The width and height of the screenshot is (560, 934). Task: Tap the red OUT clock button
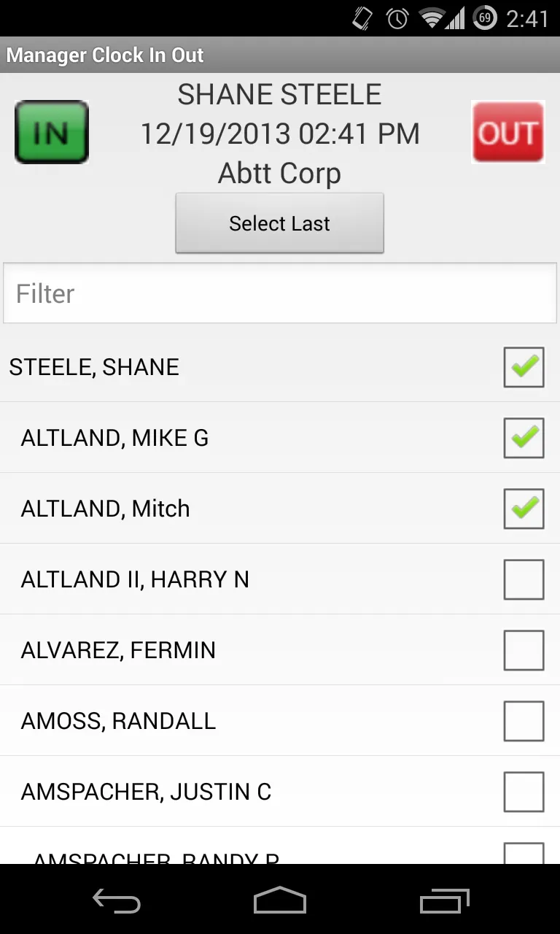[x=507, y=132]
